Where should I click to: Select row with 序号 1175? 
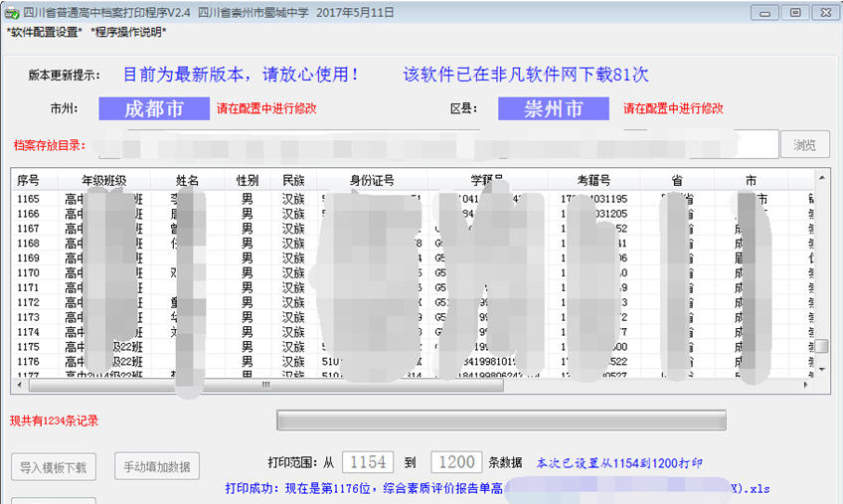tap(413, 347)
